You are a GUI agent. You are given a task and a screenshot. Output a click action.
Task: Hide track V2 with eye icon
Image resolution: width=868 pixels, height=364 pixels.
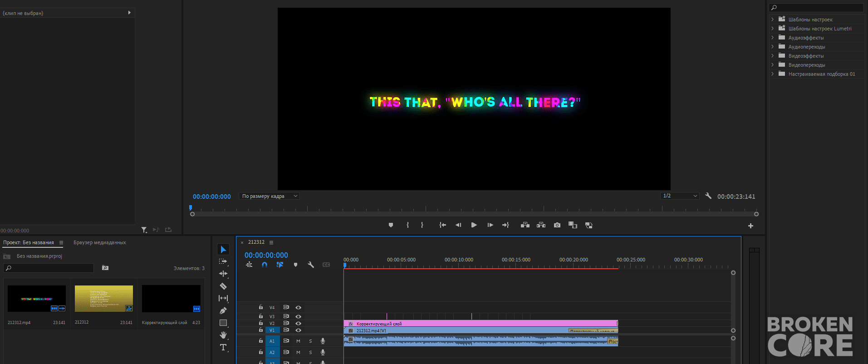[x=298, y=323]
